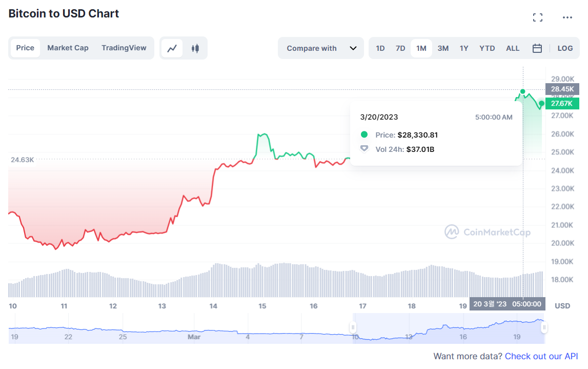Toggle LOG scale on chart
The image size is (588, 369).
[x=565, y=48]
